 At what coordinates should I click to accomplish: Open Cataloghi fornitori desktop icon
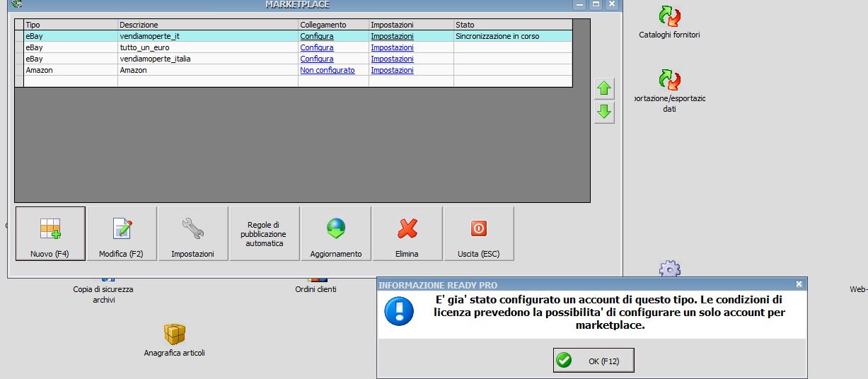point(669,22)
